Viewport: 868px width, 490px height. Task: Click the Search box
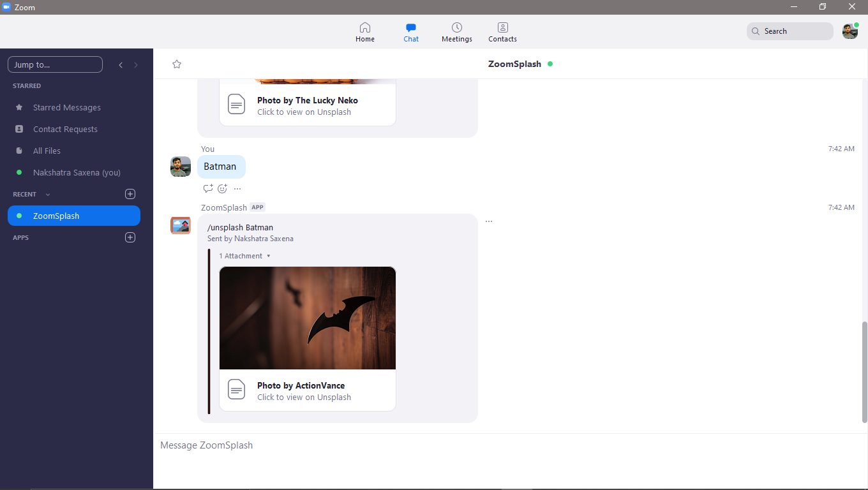pos(790,31)
